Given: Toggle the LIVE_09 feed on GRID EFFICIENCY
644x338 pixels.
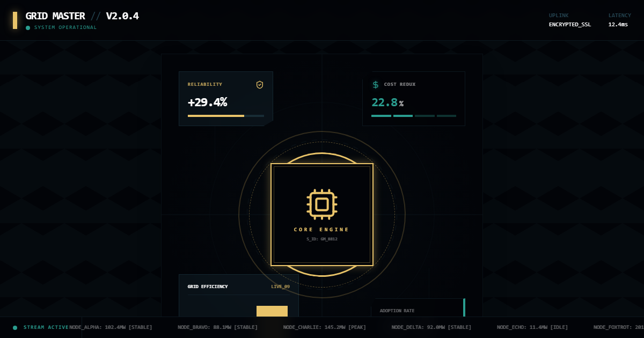Looking at the screenshot, I should 280,286.
